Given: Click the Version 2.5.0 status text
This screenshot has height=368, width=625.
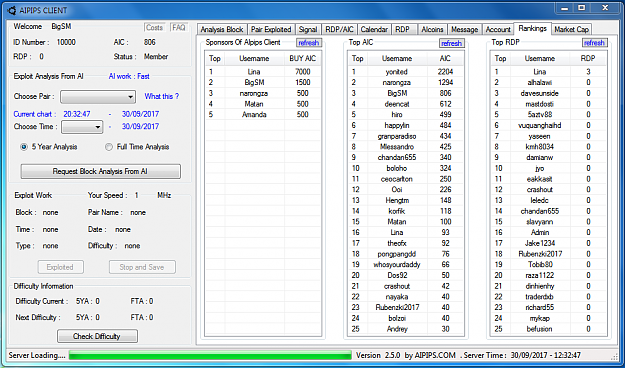Looking at the screenshot, I should tap(378, 355).
